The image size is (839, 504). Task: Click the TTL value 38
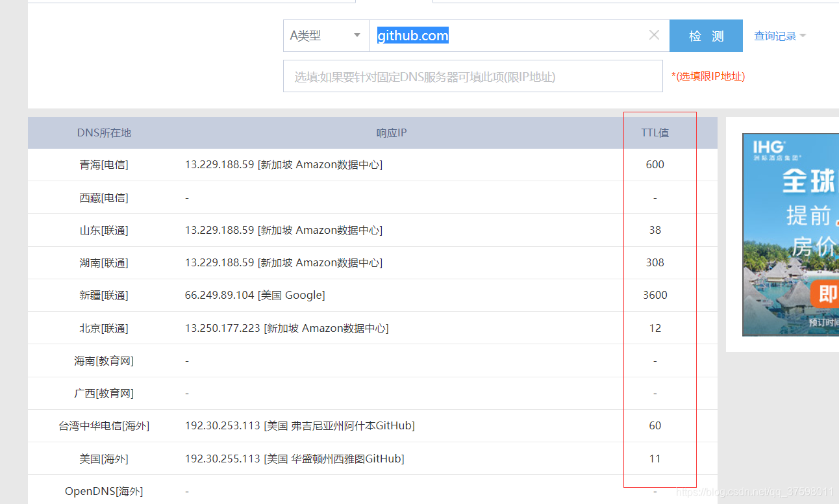(x=655, y=230)
